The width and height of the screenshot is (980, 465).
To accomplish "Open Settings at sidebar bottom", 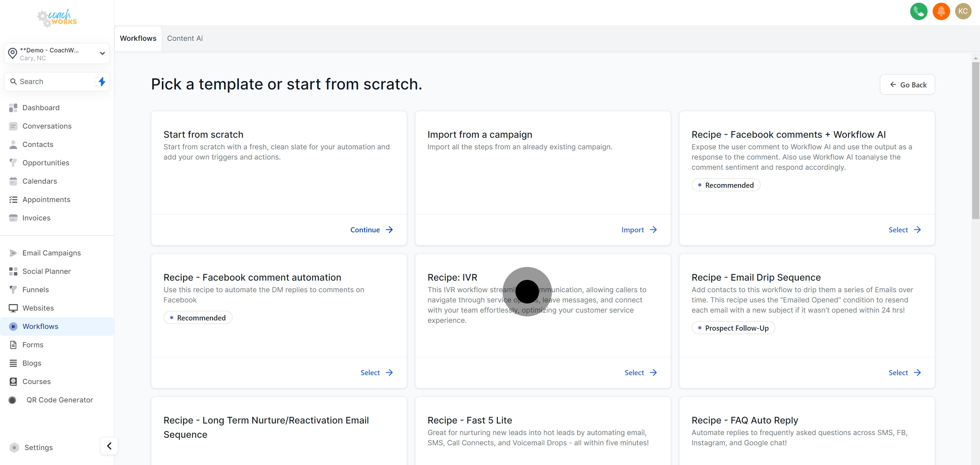I will click(38, 447).
